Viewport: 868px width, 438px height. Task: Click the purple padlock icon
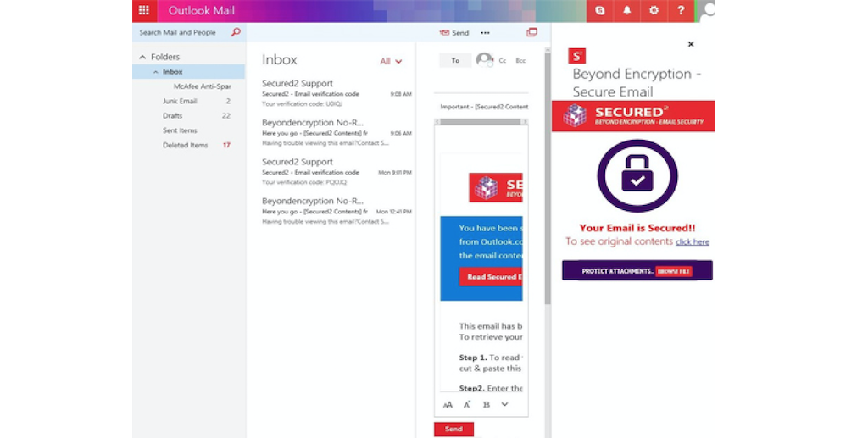tap(637, 176)
